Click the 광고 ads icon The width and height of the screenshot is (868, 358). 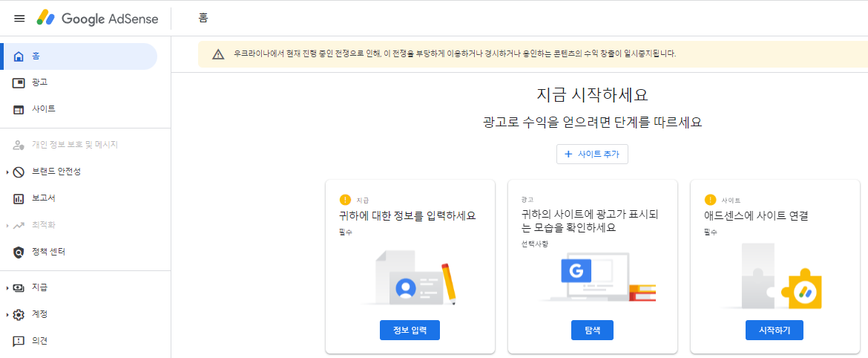19,83
